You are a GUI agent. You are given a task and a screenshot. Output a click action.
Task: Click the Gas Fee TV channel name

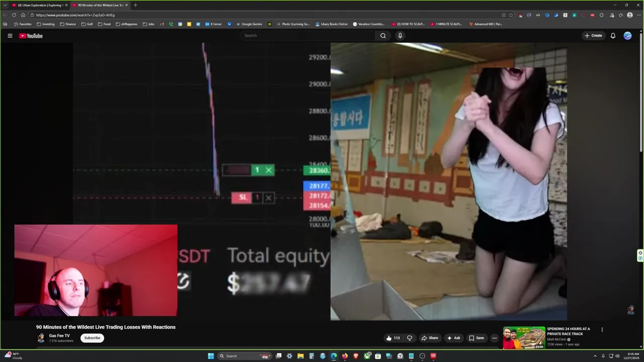pos(59,335)
